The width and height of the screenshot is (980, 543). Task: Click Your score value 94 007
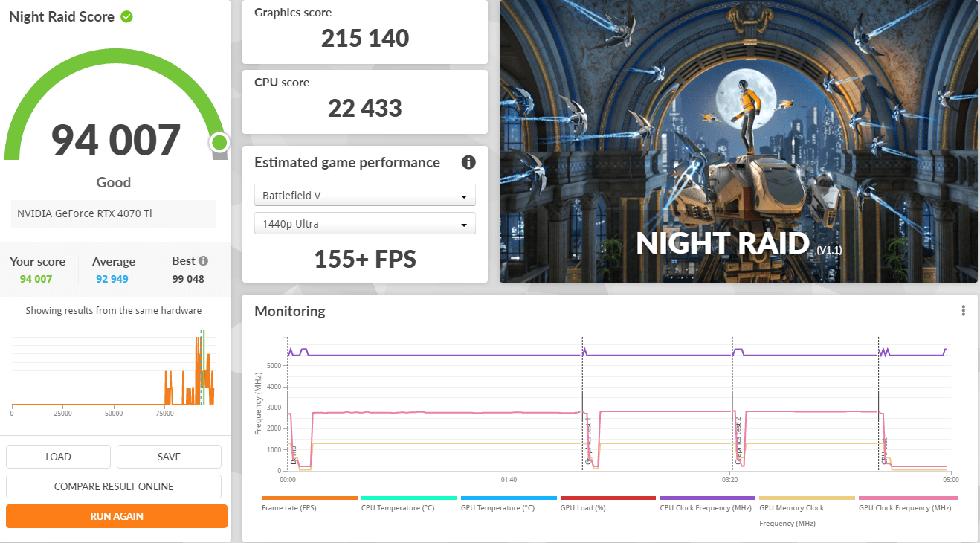click(36, 279)
